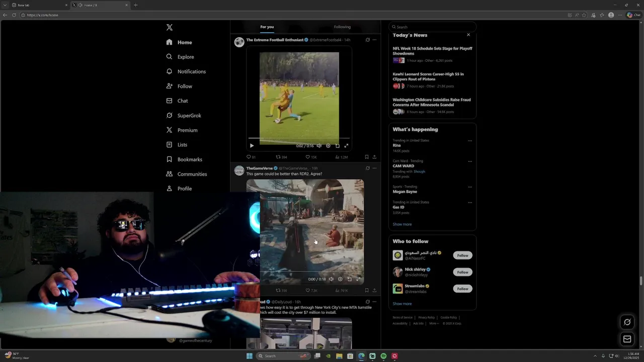Click the X search field
644x362 pixels.
(432, 27)
